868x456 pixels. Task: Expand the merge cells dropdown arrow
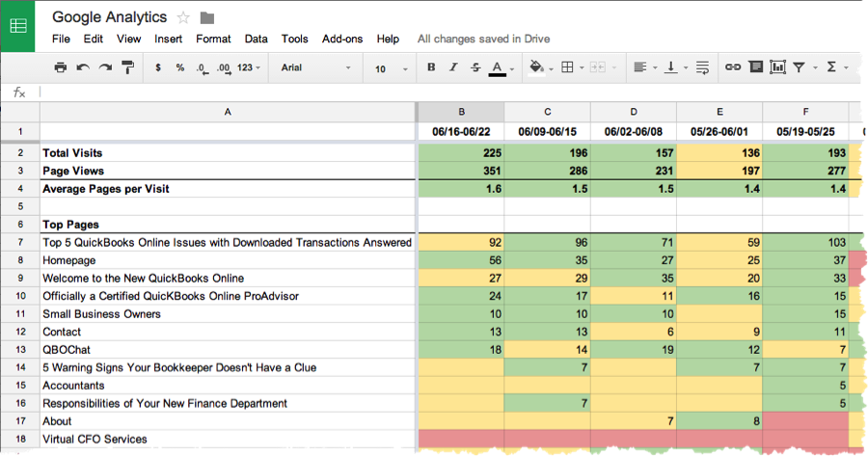(x=614, y=68)
